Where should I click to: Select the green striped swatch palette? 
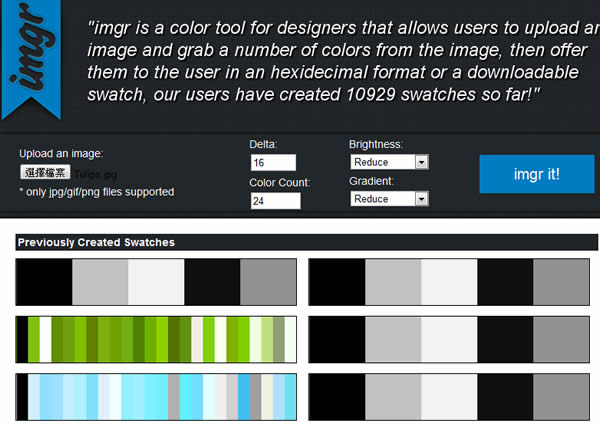156,340
